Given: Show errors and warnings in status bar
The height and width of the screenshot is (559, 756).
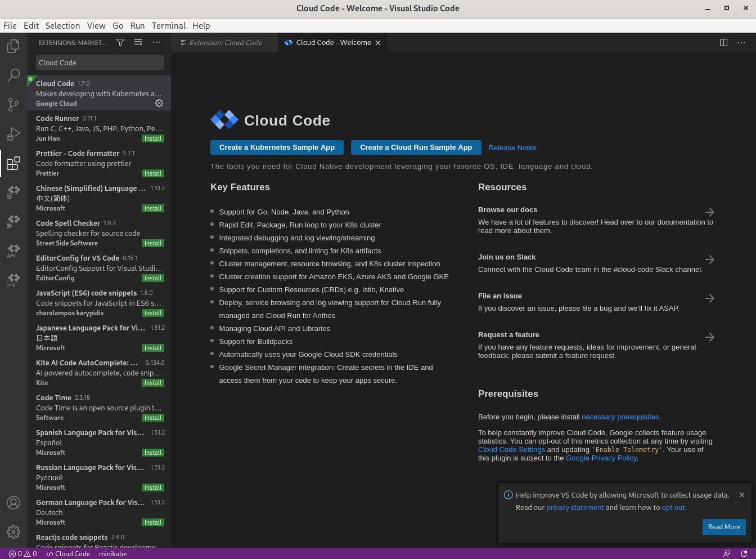Looking at the screenshot, I should 23,554.
